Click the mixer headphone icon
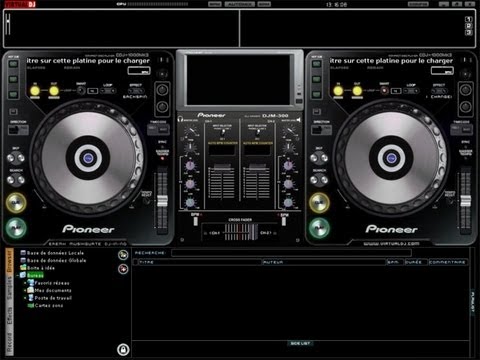 [x=180, y=119]
